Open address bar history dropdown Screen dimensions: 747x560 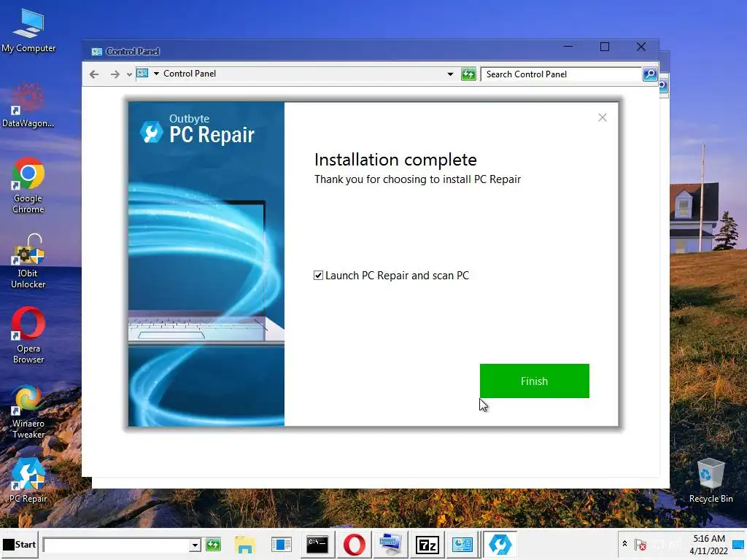click(450, 74)
